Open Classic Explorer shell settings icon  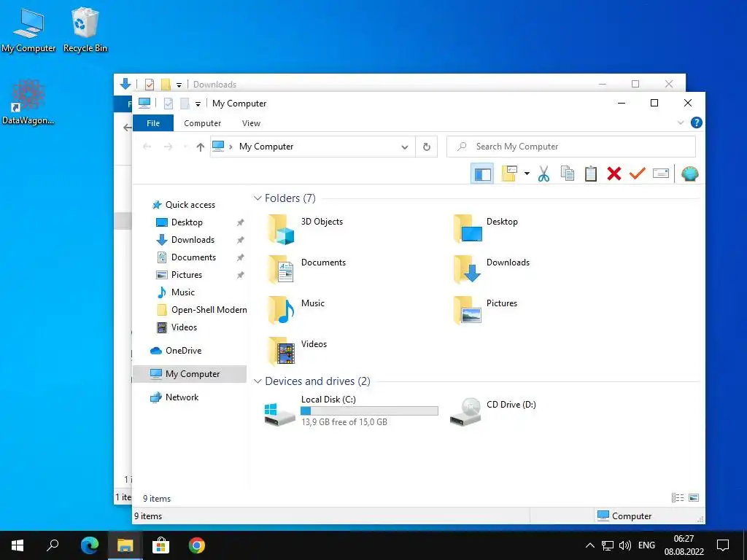pos(690,174)
